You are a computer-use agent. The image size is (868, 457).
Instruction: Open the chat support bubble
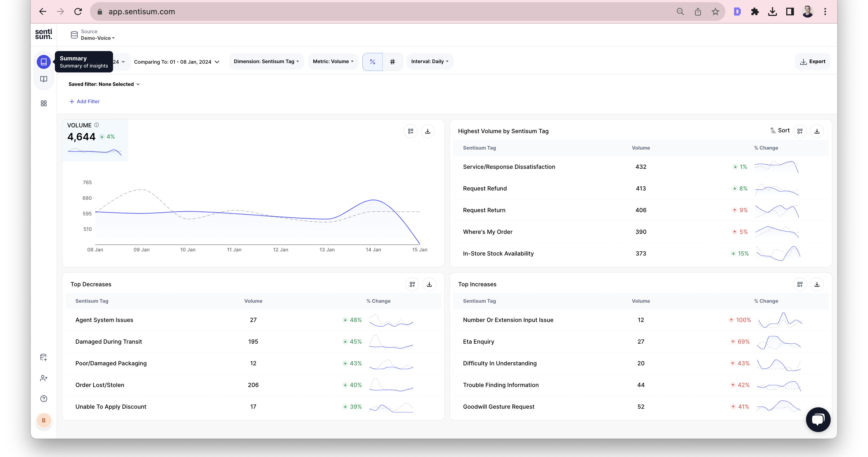[818, 419]
